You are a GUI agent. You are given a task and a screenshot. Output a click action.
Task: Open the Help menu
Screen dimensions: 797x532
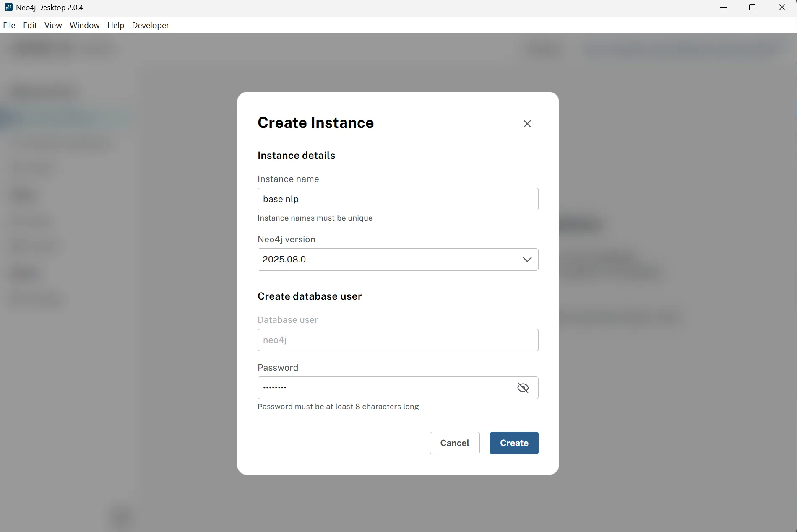click(116, 25)
